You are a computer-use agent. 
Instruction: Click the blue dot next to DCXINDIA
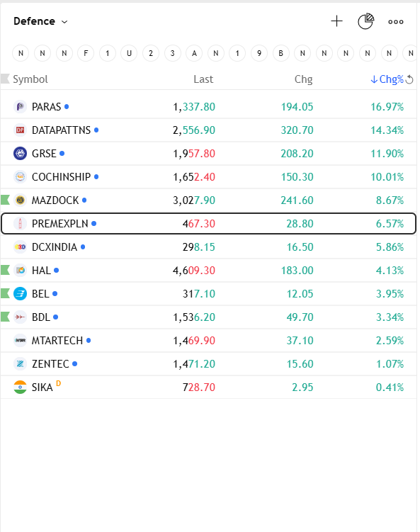tap(83, 247)
